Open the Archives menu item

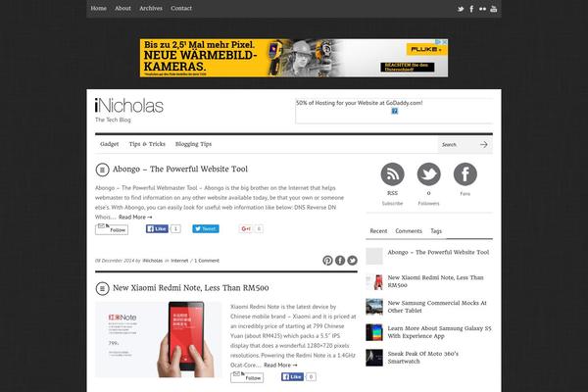(x=151, y=8)
